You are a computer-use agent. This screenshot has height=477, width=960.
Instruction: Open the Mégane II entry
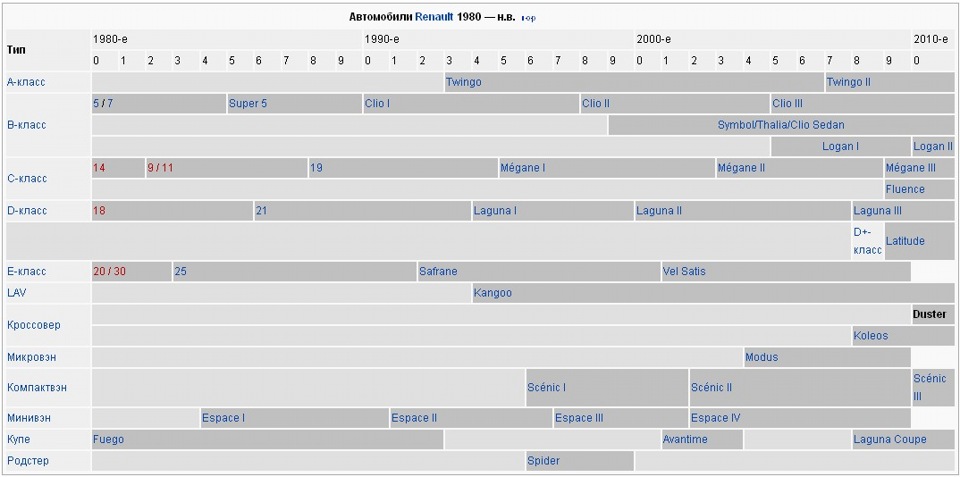(x=741, y=168)
